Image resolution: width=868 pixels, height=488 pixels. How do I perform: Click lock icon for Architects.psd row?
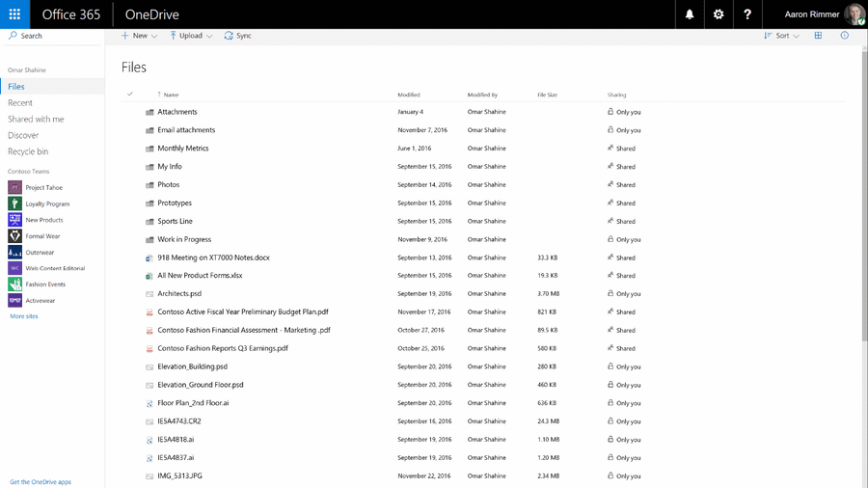coord(610,293)
